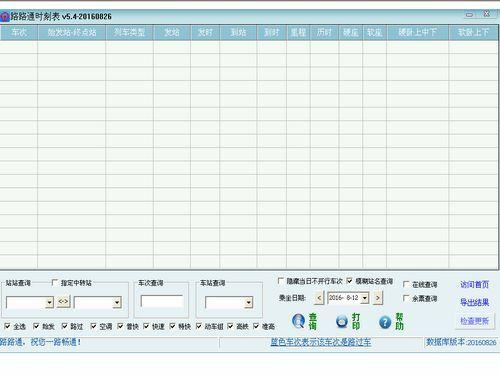This screenshot has height=375, width=500.
Task: Minimize the 路路通时刻表 window
Action: coord(469,15)
